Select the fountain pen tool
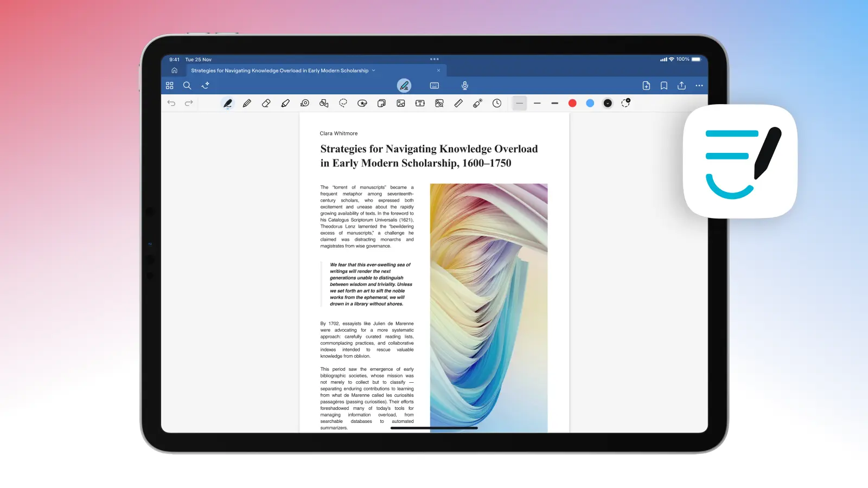 tap(228, 103)
